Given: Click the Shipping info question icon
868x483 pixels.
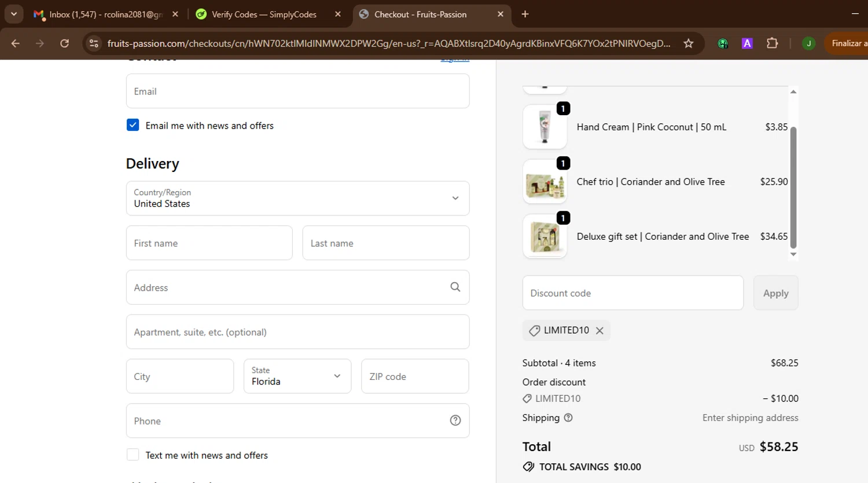Looking at the screenshot, I should coord(568,418).
